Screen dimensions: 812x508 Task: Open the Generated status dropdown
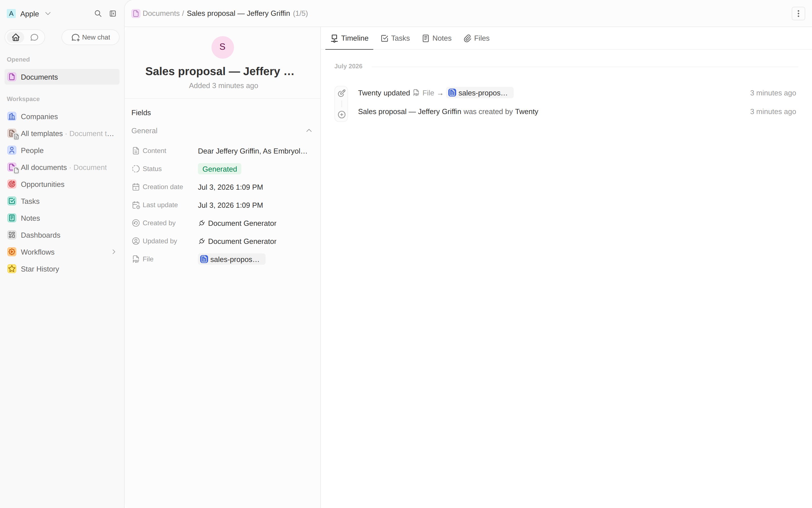(x=219, y=169)
